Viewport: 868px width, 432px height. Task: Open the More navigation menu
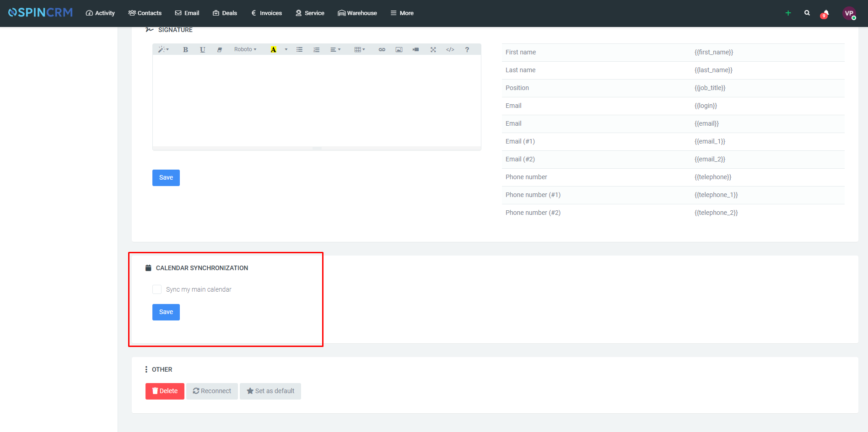pos(402,13)
